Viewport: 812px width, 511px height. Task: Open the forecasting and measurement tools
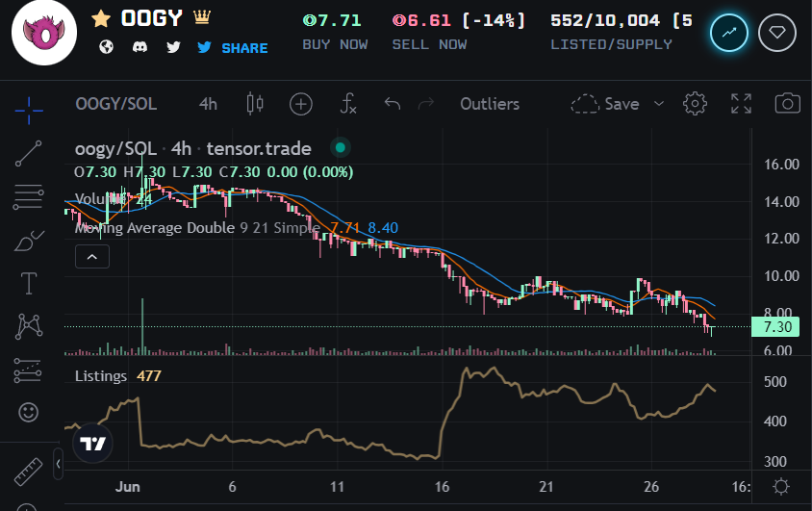point(28,370)
